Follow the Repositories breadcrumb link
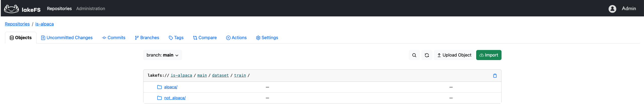 [17, 24]
